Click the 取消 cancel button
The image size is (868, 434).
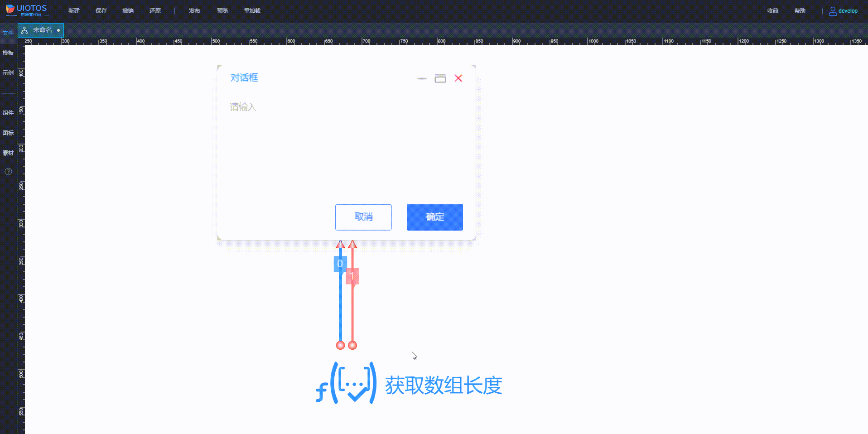coord(363,217)
